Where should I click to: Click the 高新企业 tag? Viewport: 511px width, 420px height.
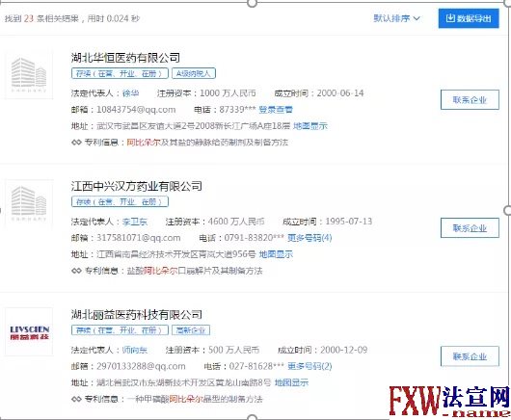coord(191,330)
